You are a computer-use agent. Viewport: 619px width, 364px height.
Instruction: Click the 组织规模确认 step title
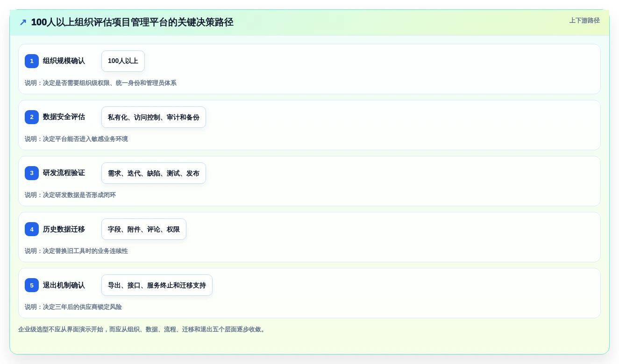tap(64, 61)
